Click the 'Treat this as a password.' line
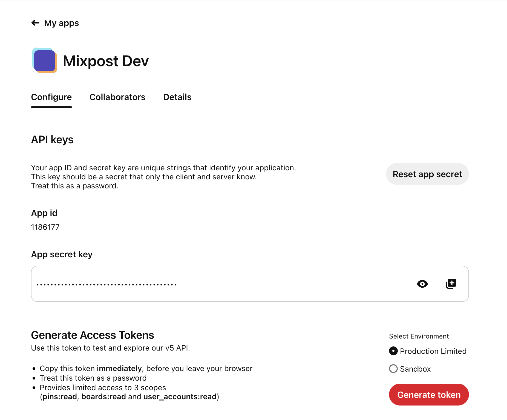 (x=75, y=186)
